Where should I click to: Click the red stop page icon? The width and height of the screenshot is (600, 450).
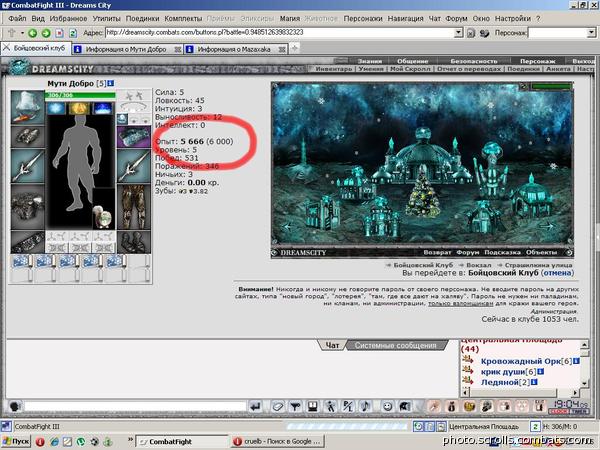point(59,33)
